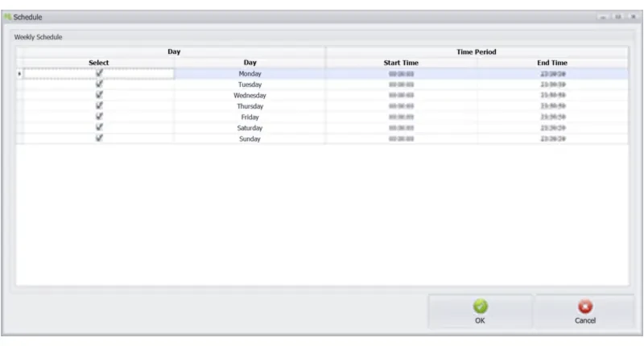The height and width of the screenshot is (346, 644).
Task: Maximize the Schedule window
Action: 617,17
